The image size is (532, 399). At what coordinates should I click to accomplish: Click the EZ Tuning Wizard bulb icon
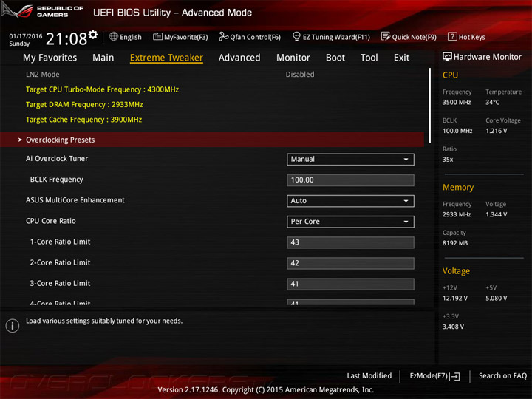point(296,36)
